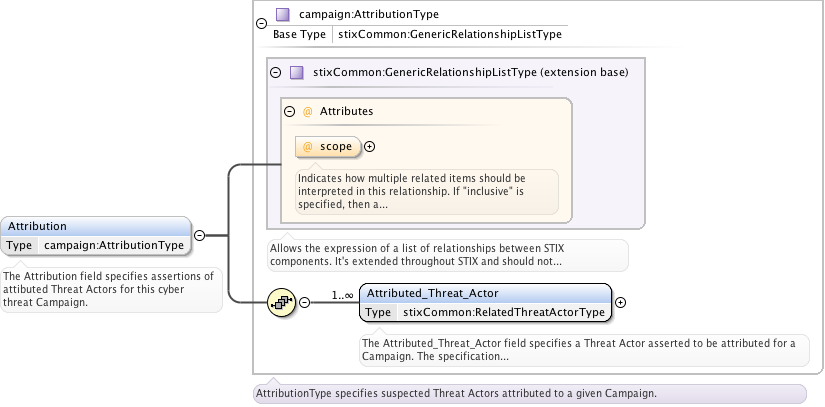Open the stixCommon:RelatedThreatActorType type reference
This screenshot has width=825, height=407.
click(x=503, y=312)
